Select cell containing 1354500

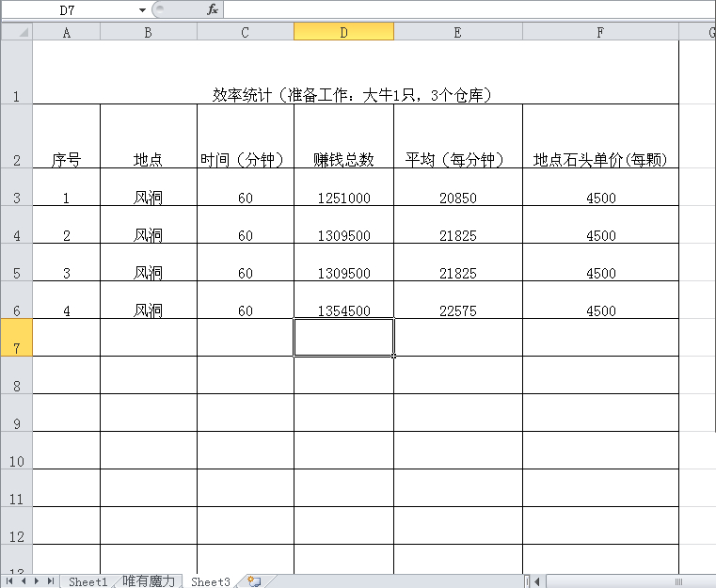(343, 310)
